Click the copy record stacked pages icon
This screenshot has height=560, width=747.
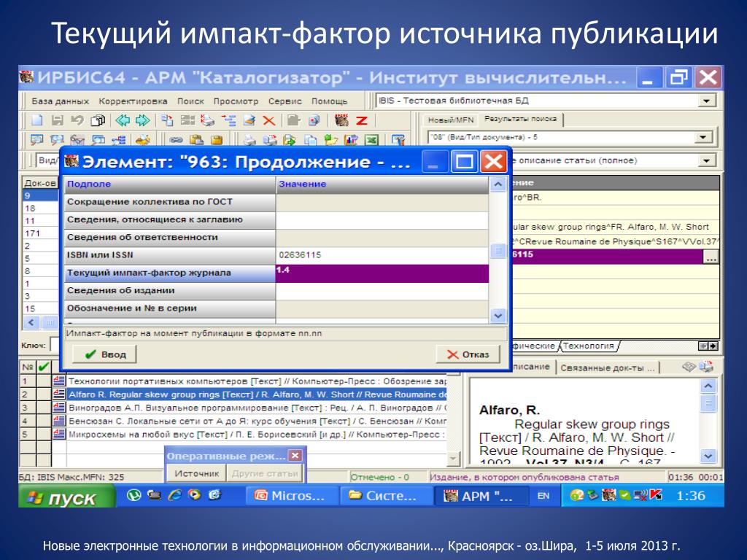click(98, 120)
